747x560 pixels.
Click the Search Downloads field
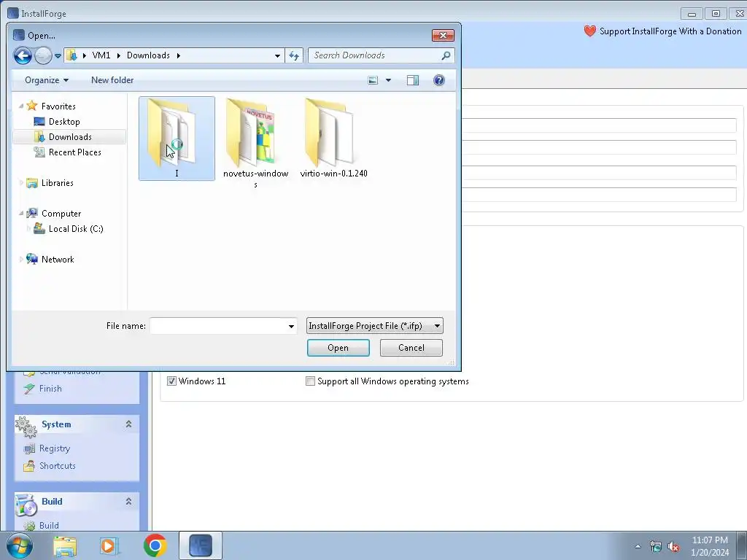point(381,55)
